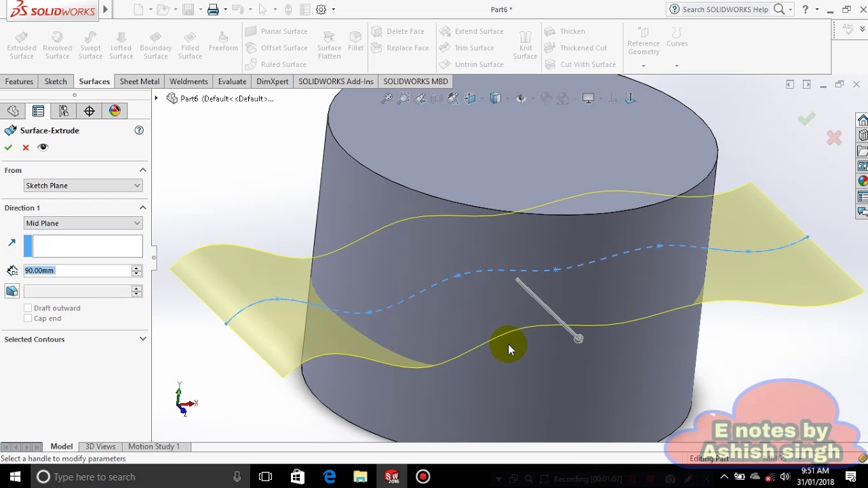The width and height of the screenshot is (868, 488).
Task: Collapse the From section
Action: [x=142, y=170]
